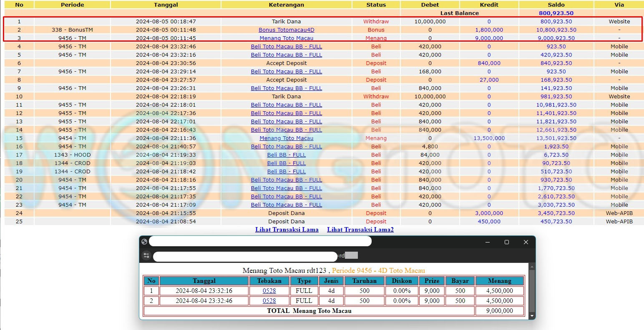Image resolution: width=644 pixels, height=330 pixels.
Task: Open Beli Toto Macau BB - FULL in row 4
Action: click(287, 47)
